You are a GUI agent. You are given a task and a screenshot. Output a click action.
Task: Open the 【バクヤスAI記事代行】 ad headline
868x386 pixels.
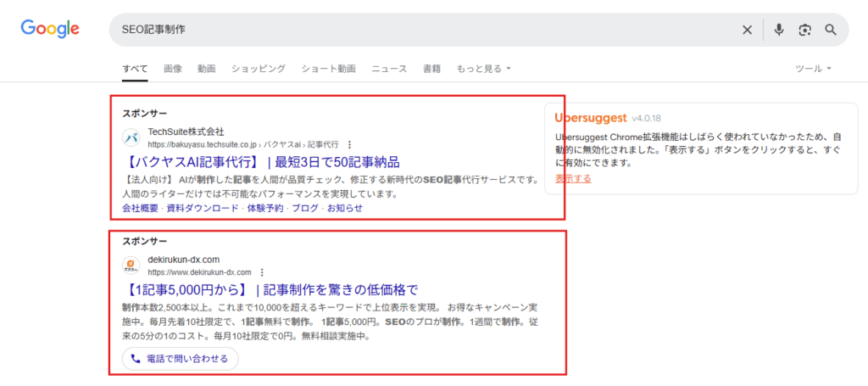tap(261, 162)
